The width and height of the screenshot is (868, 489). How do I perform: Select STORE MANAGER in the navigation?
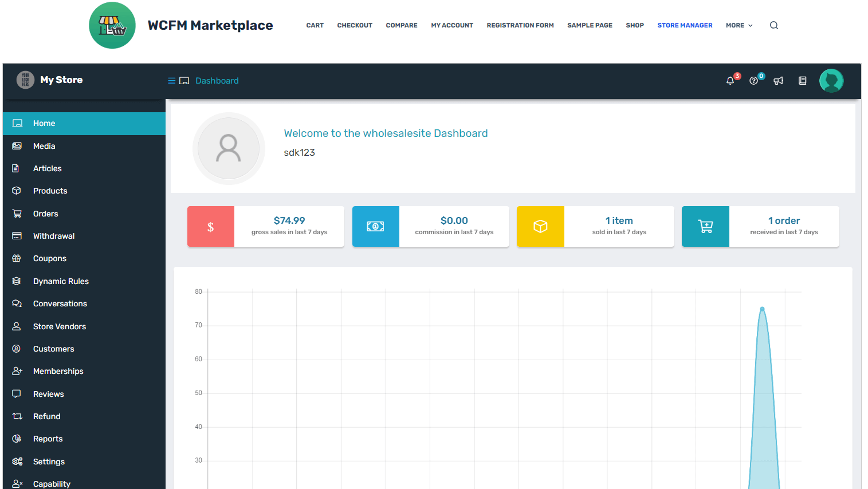(x=685, y=25)
